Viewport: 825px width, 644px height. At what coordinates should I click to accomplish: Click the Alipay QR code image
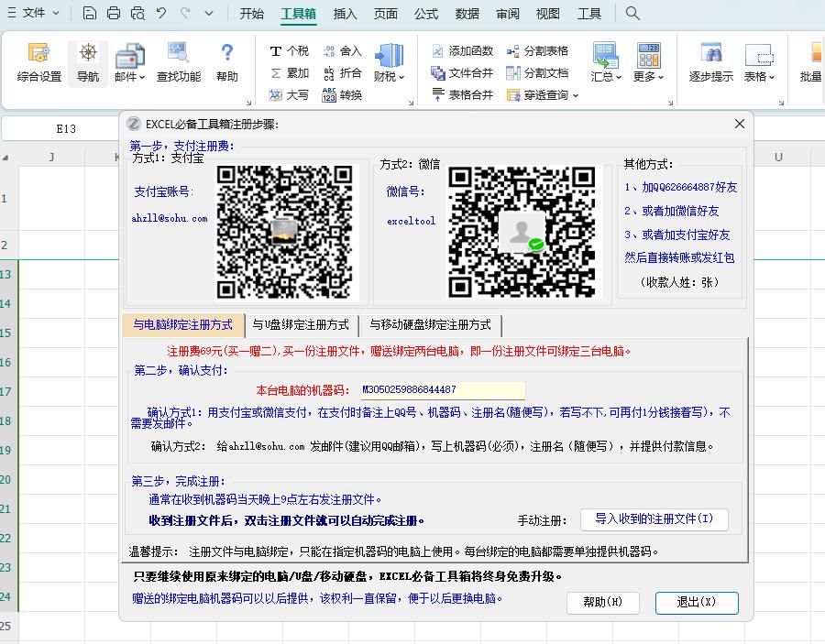285,233
